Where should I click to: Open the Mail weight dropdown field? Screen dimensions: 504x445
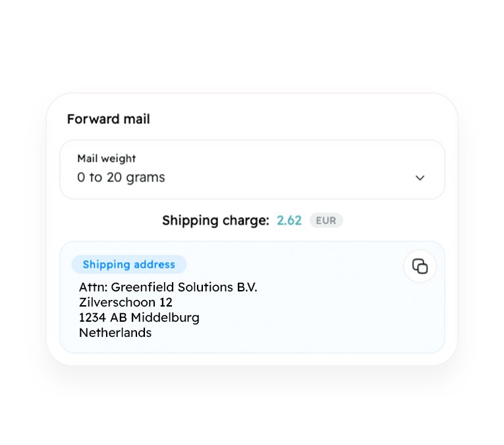252,169
